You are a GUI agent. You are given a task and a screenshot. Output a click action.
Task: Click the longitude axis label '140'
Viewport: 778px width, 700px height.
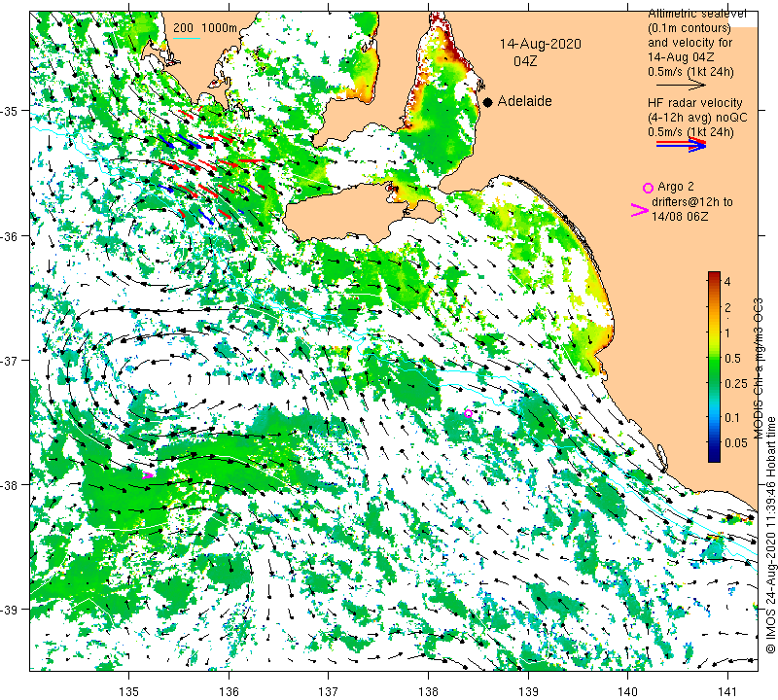click(x=628, y=691)
